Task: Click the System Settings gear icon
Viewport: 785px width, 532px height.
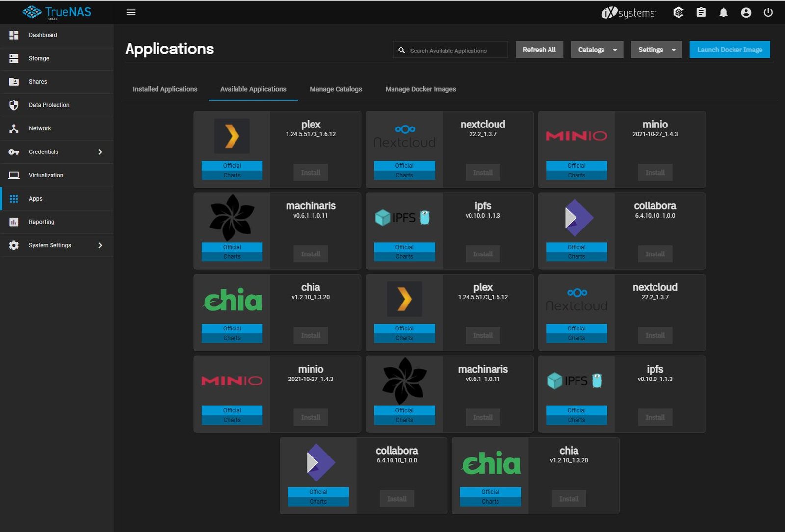Action: 14,245
